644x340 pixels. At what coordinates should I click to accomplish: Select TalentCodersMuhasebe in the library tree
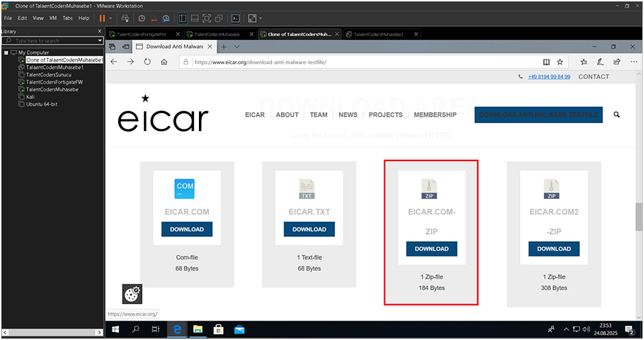52,89
